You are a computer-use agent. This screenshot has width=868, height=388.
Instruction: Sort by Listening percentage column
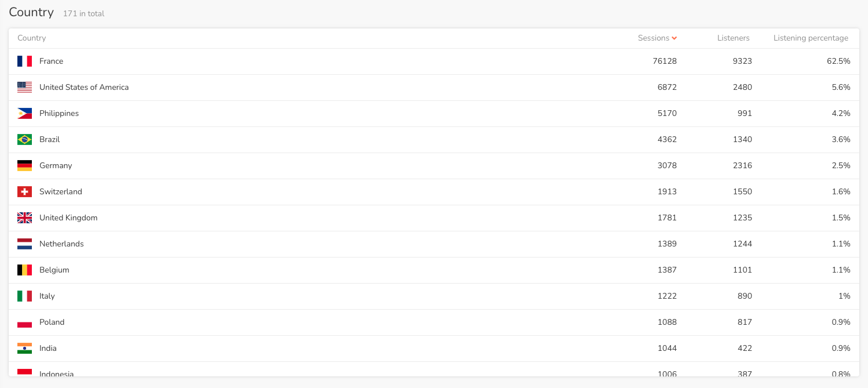pyautogui.click(x=811, y=38)
